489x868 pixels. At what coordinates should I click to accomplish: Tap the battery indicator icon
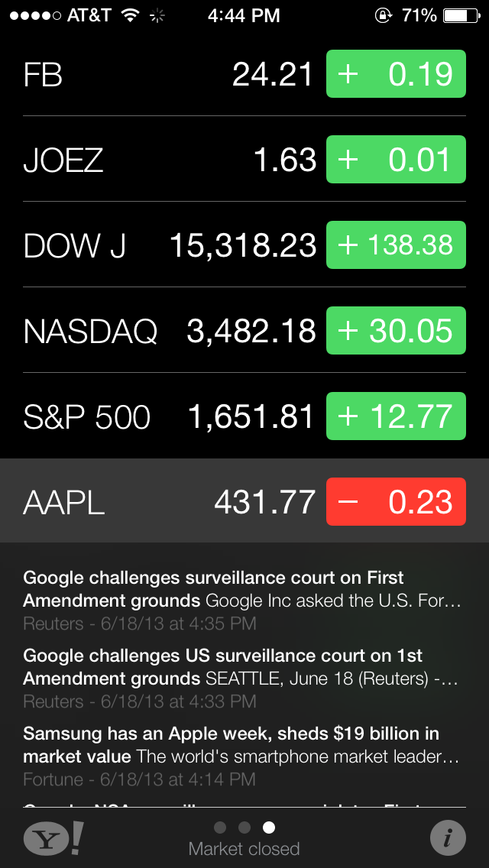pos(461,15)
